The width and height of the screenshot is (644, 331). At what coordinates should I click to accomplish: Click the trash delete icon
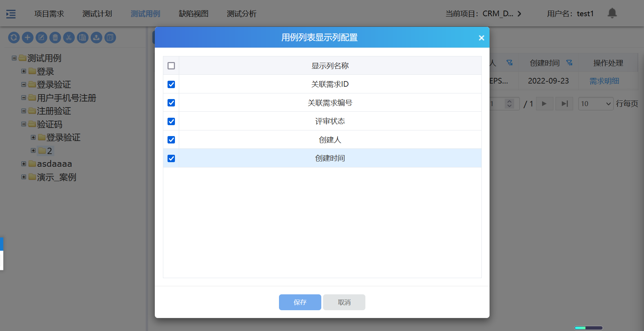(x=55, y=37)
